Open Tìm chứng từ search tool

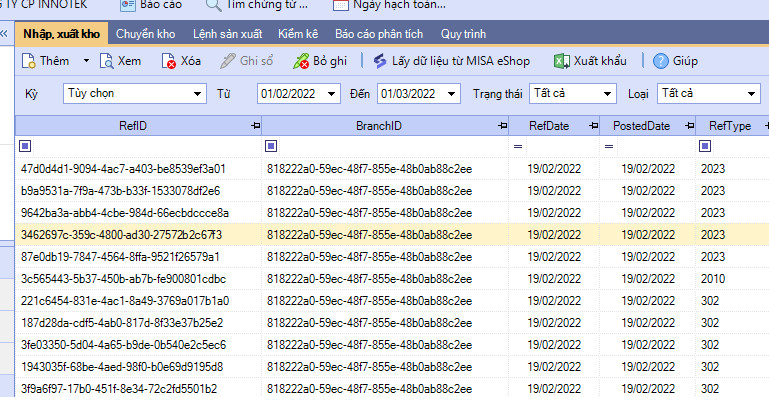(256, 5)
